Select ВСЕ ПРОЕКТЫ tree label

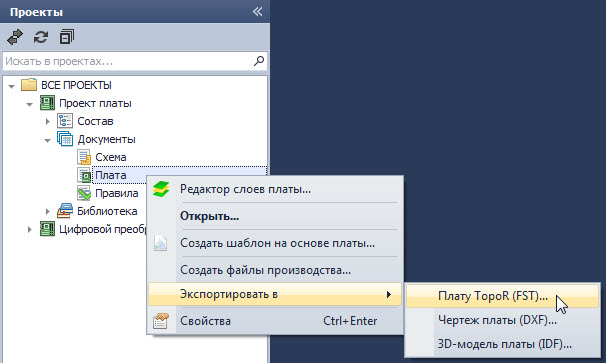click(77, 85)
